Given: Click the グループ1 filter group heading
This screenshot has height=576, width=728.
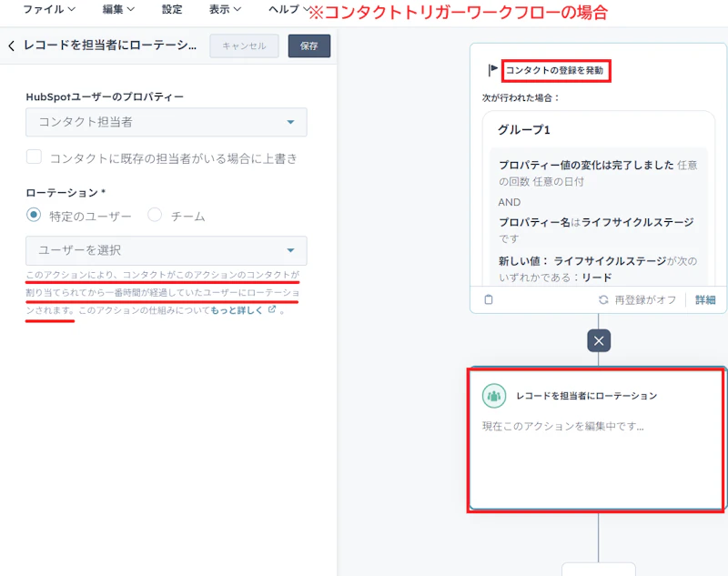Looking at the screenshot, I should click(x=524, y=129).
